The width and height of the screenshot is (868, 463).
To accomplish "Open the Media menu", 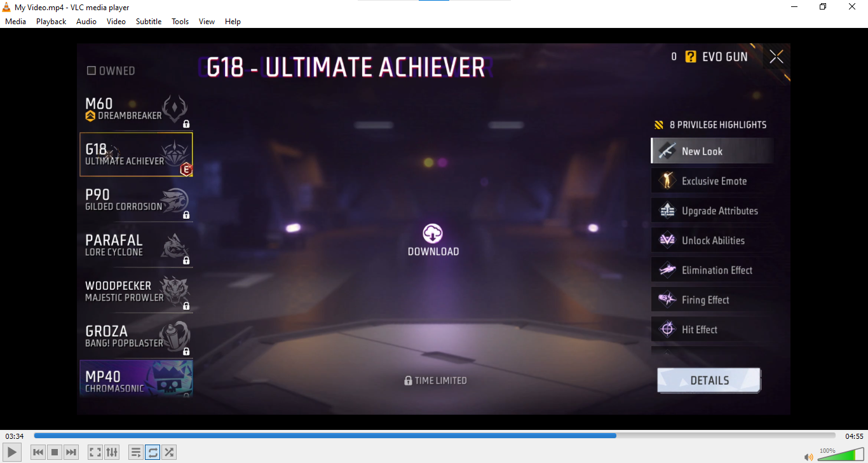I will click(x=15, y=21).
